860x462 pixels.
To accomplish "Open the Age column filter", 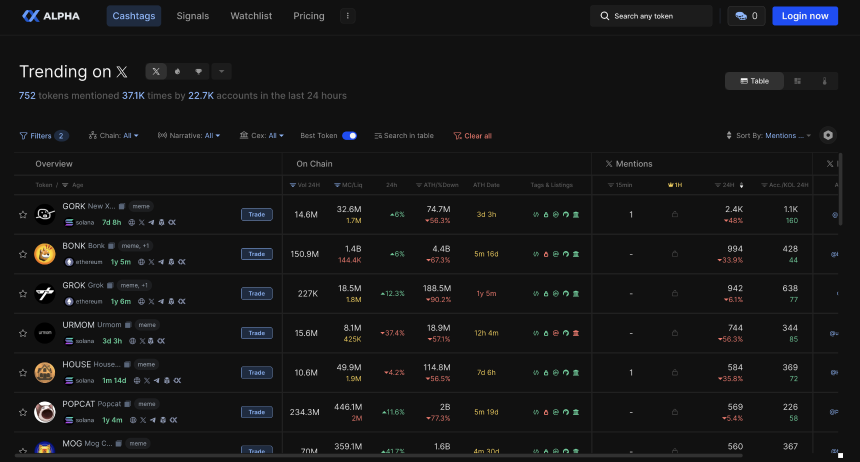I will click(x=65, y=185).
